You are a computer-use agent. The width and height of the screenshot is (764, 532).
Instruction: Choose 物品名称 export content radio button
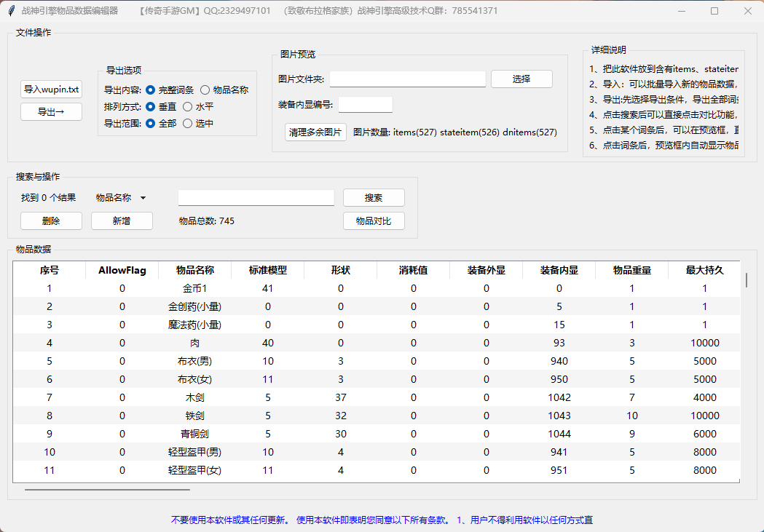pyautogui.click(x=205, y=90)
